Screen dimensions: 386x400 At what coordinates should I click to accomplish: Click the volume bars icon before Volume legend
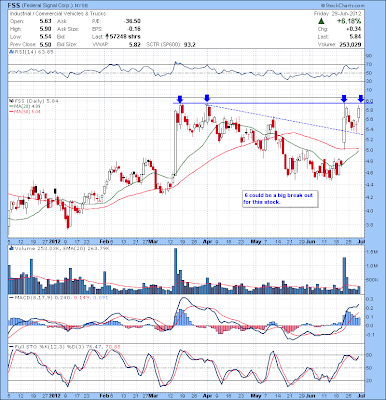pos(11,248)
